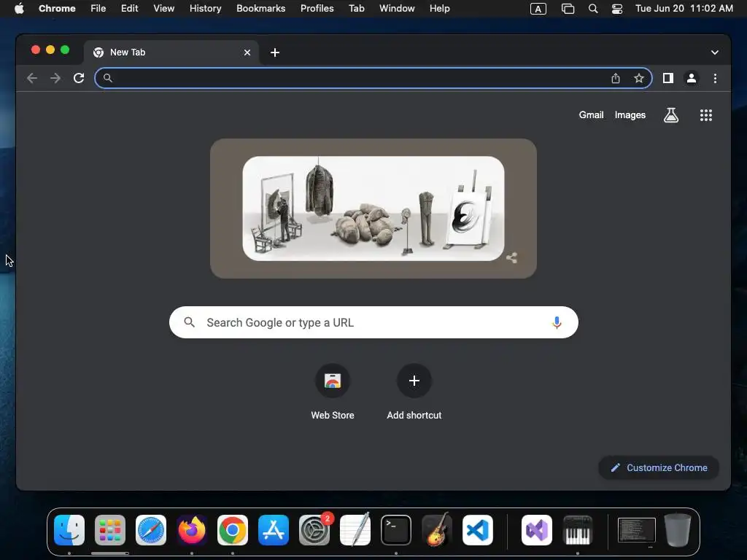This screenshot has height=560, width=747.
Task: Open the Google apps grid
Action: click(705, 114)
